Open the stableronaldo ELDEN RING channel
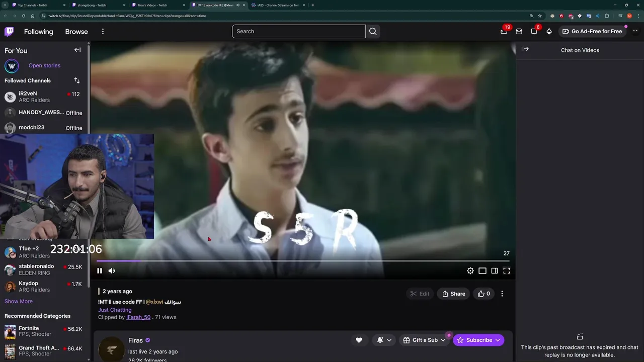 [43, 269]
